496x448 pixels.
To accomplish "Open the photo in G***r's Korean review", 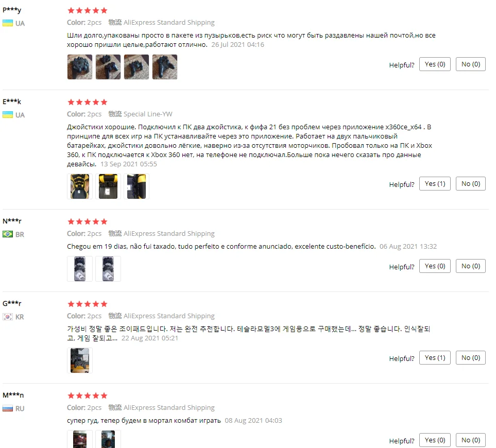I will click(x=80, y=360).
